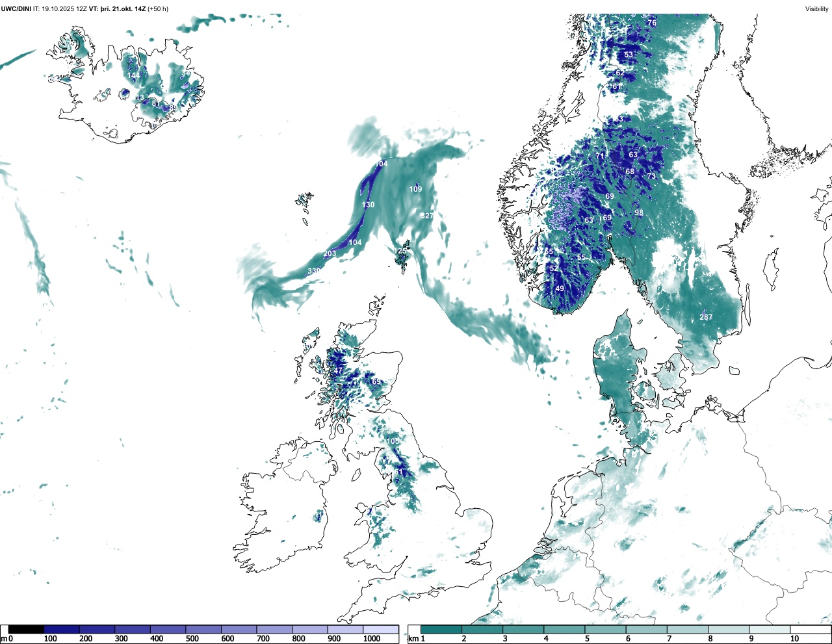Click the '62' value in northern Scandinavia

point(620,73)
